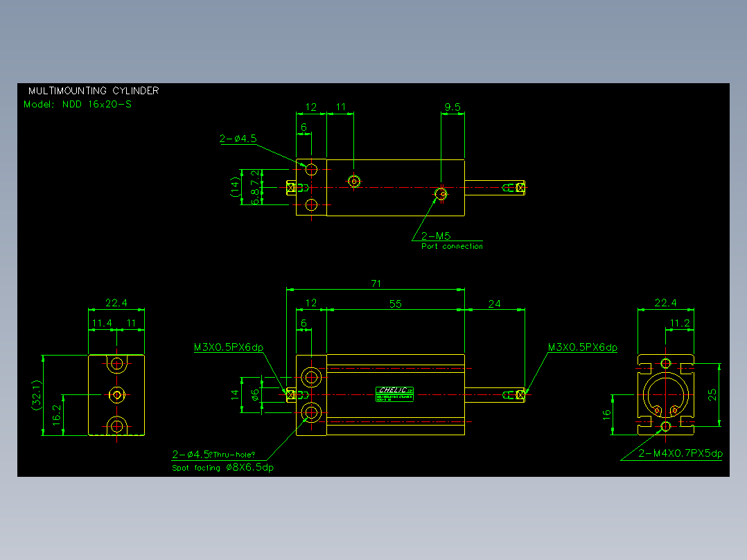Click the 11 dimension in left end view

point(131,323)
